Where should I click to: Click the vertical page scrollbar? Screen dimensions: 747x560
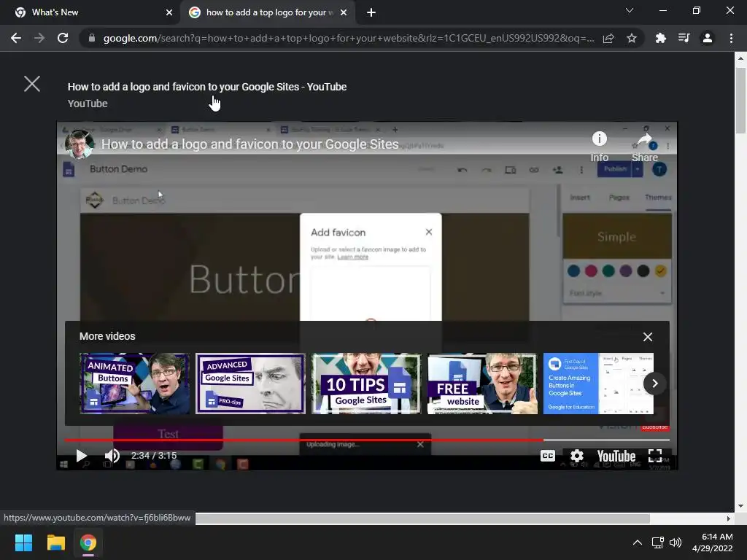click(740, 101)
